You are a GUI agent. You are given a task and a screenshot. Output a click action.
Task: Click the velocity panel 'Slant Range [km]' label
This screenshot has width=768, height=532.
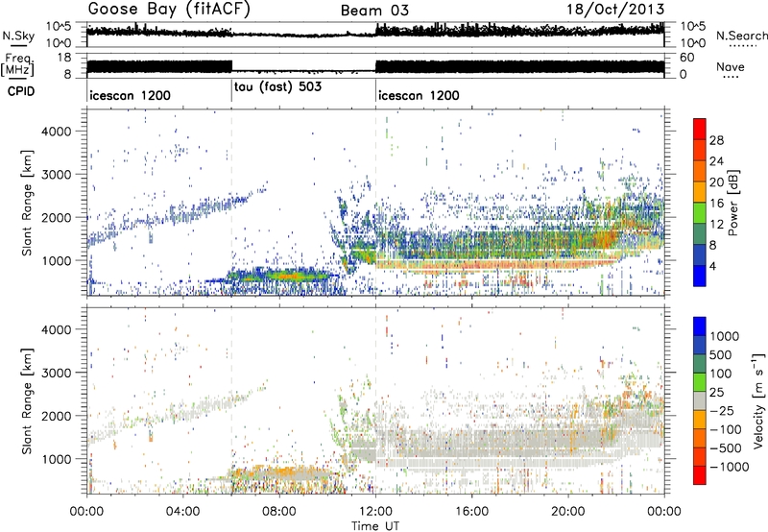click(27, 400)
